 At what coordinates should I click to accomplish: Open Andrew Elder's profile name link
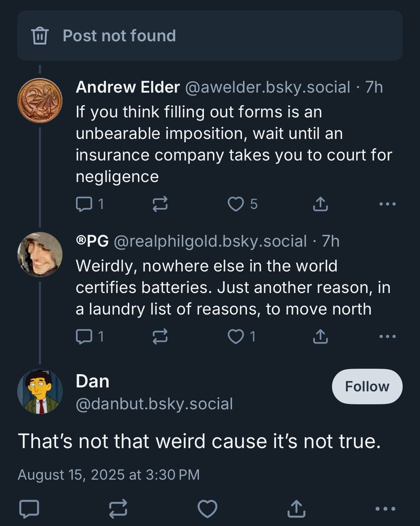point(128,87)
